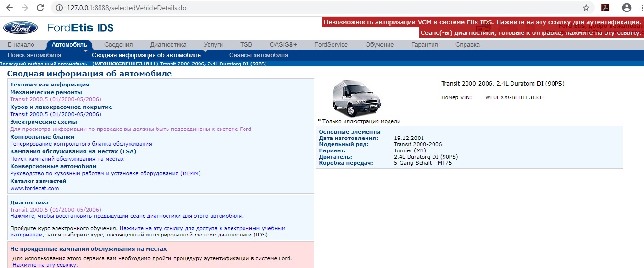644x268 pixels.
Task: Select Поиск автомобиля submenu item
Action: click(x=34, y=55)
